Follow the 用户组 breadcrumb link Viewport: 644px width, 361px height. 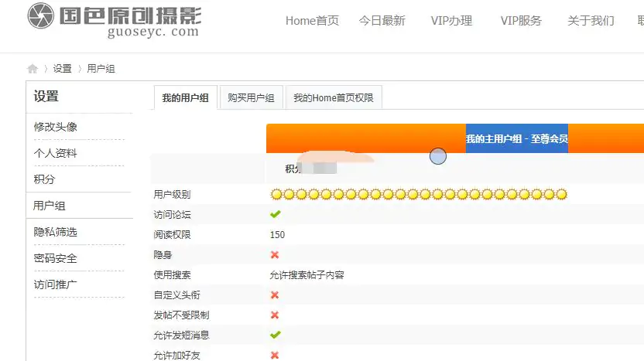point(101,69)
